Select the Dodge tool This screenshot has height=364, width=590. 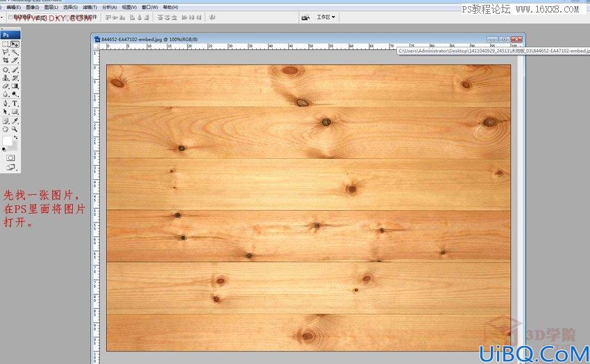(15, 94)
